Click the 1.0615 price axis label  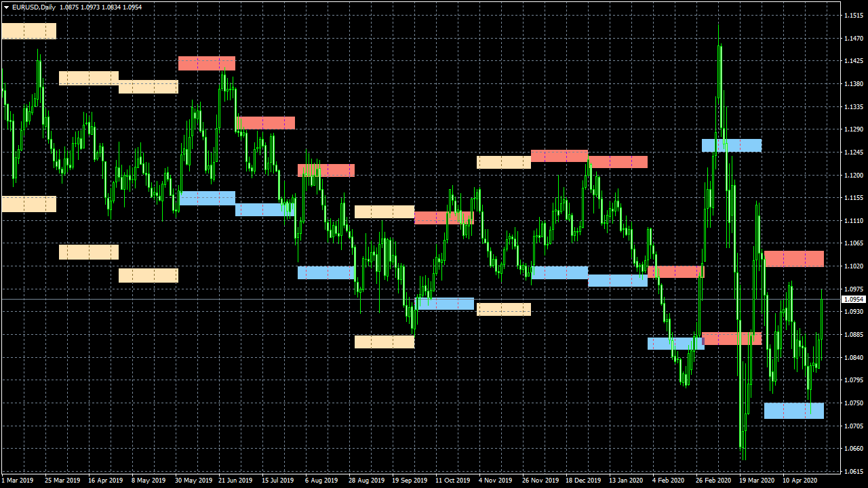(853, 471)
